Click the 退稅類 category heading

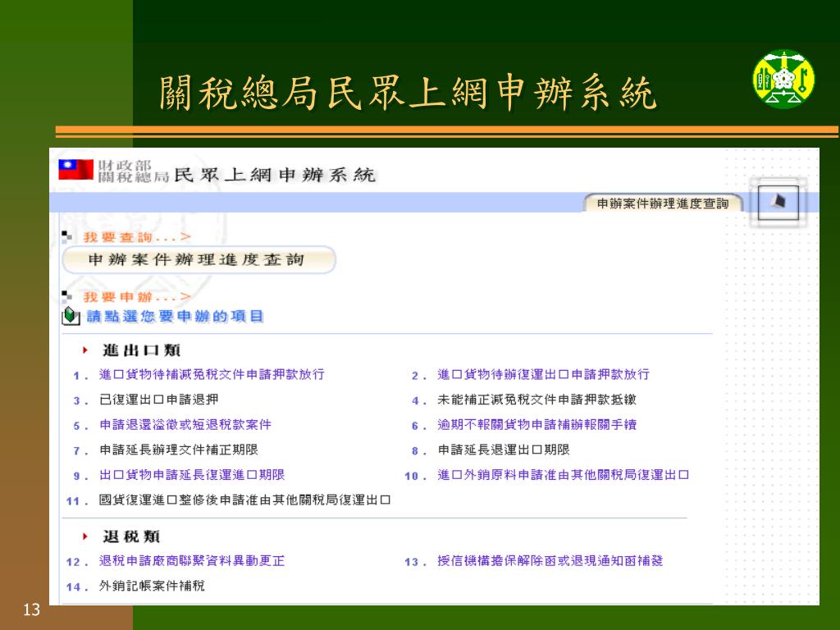pos(131,536)
